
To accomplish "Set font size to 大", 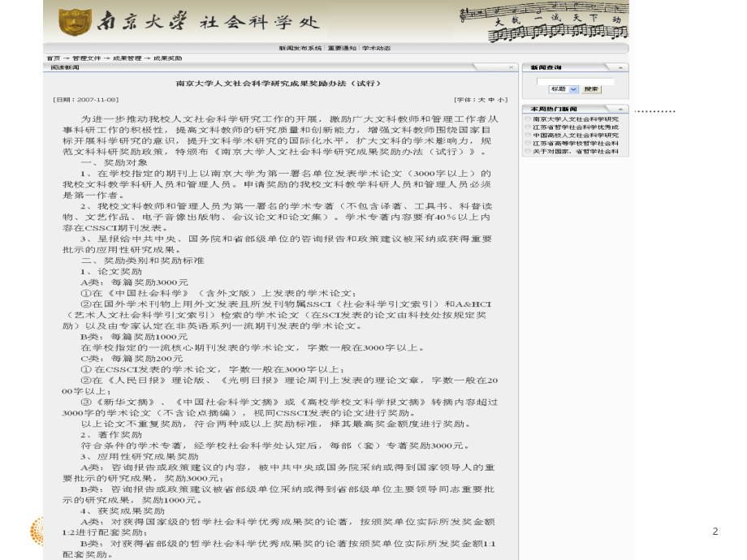I will (481, 100).
